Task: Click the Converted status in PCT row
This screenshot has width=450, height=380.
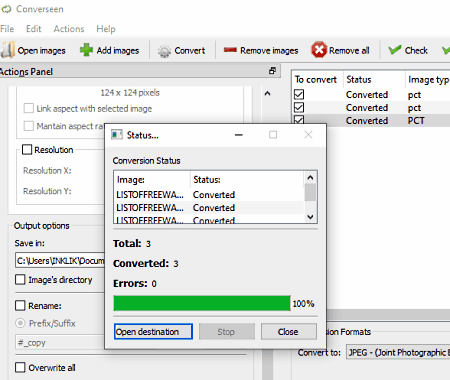Action: pyautogui.click(x=367, y=121)
